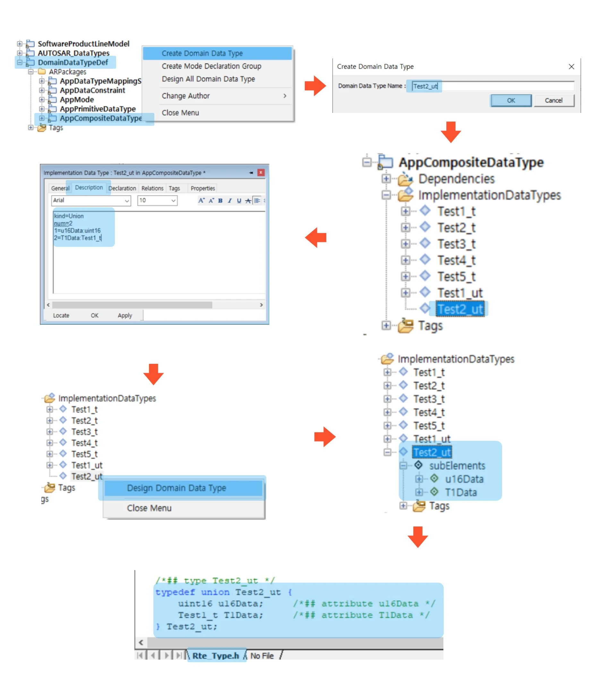Click the SoftwareProductLineModel package icon
Image resolution: width=616 pixels, height=693 pixels.
[x=30, y=44]
